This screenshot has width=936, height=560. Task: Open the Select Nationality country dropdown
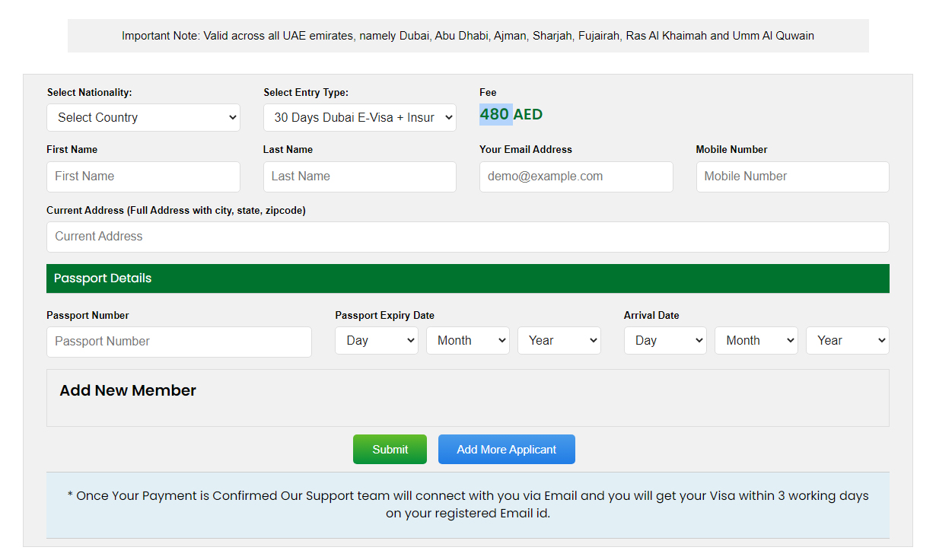pyautogui.click(x=143, y=118)
